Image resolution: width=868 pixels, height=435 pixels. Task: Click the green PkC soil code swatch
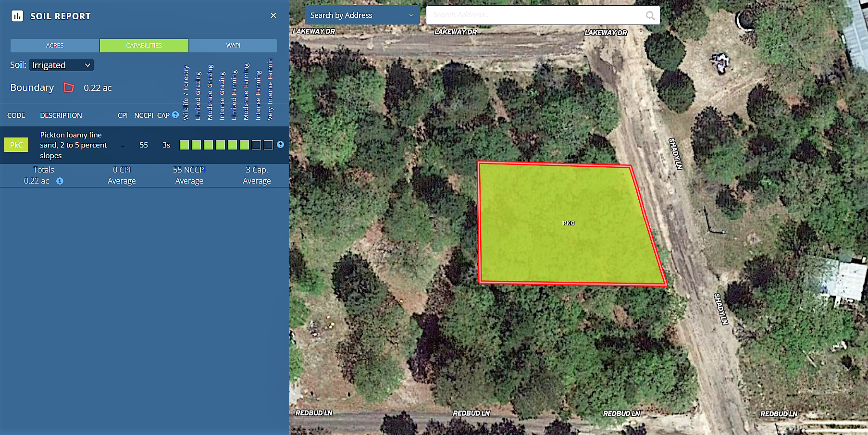pyautogui.click(x=16, y=145)
